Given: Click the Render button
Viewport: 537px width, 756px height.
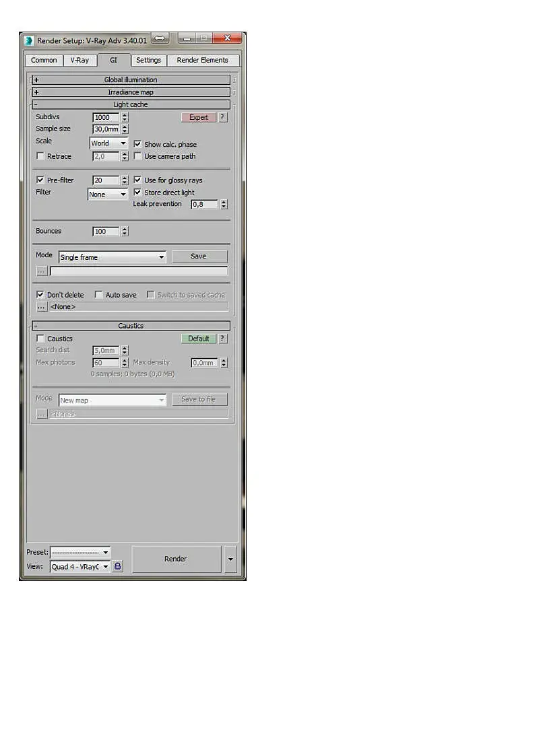Looking at the screenshot, I should point(176,559).
